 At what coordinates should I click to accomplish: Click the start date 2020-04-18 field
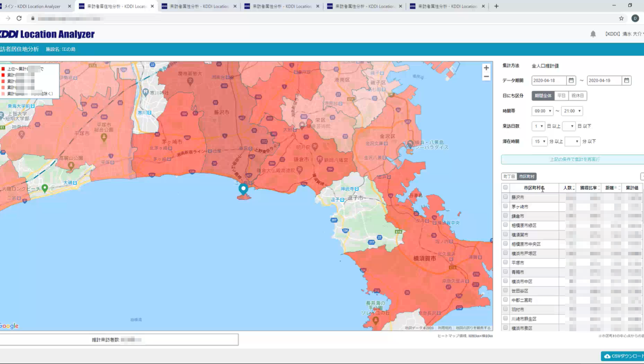point(549,80)
